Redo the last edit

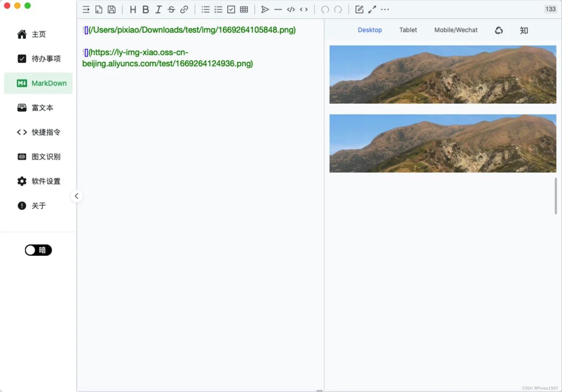[x=338, y=9]
